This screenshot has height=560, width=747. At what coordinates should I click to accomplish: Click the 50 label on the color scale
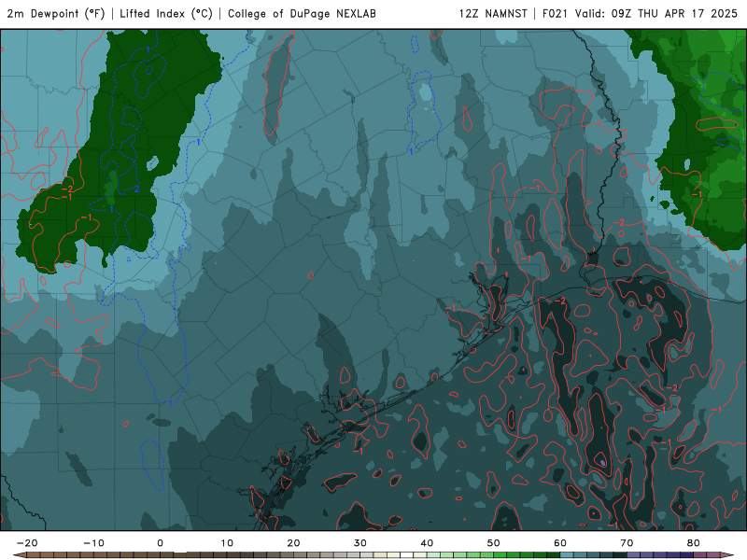494,543
